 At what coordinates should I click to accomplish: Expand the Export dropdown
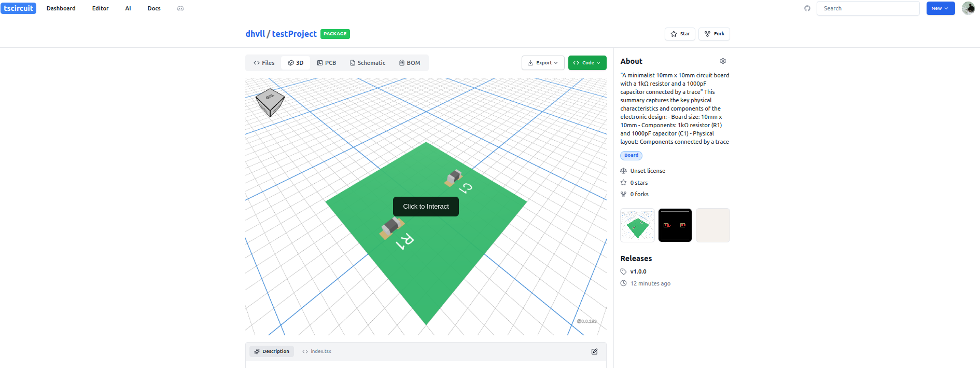tap(543, 63)
